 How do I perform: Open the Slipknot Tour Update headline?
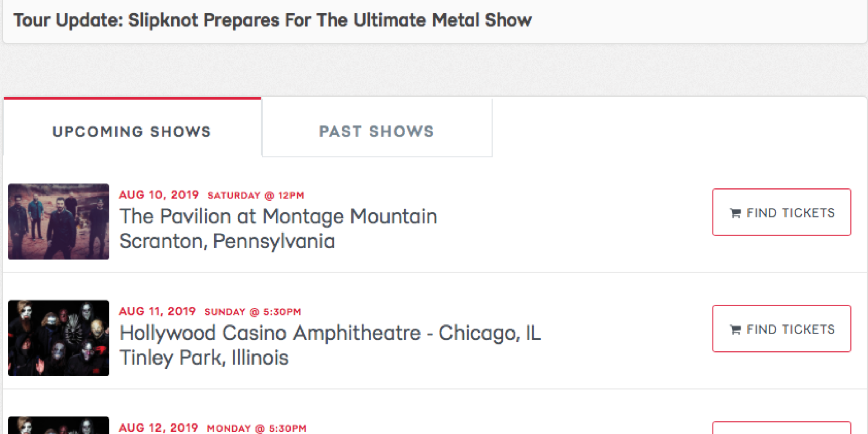point(273,20)
